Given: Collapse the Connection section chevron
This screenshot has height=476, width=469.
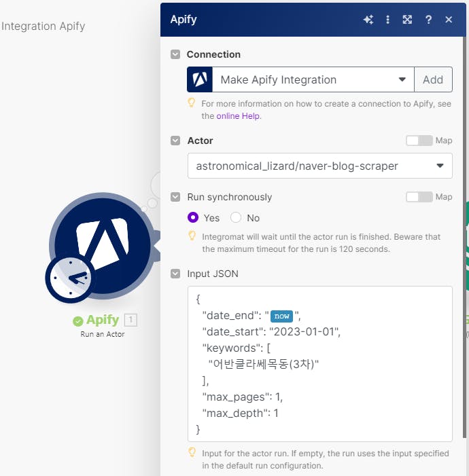Looking at the screenshot, I should [175, 54].
